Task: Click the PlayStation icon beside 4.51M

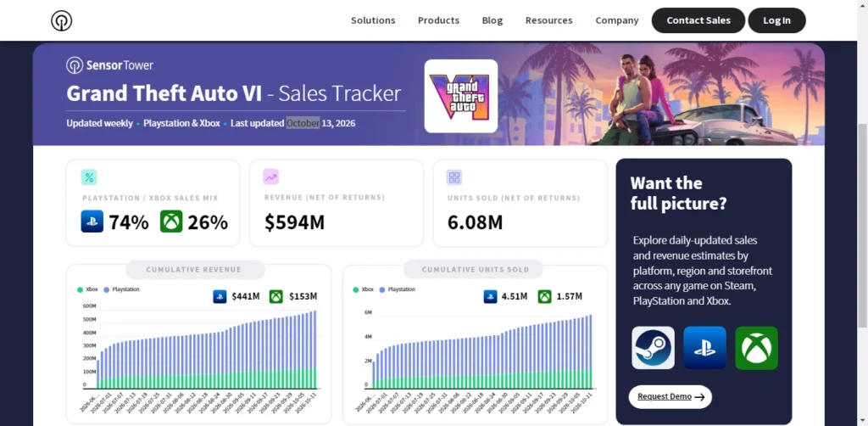Action: pos(490,296)
